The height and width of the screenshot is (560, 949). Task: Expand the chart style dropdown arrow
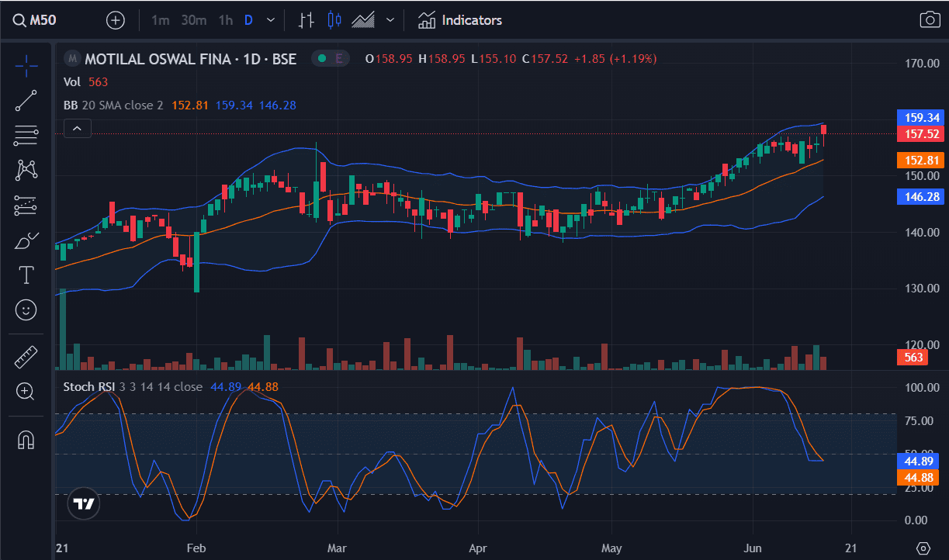coord(390,20)
